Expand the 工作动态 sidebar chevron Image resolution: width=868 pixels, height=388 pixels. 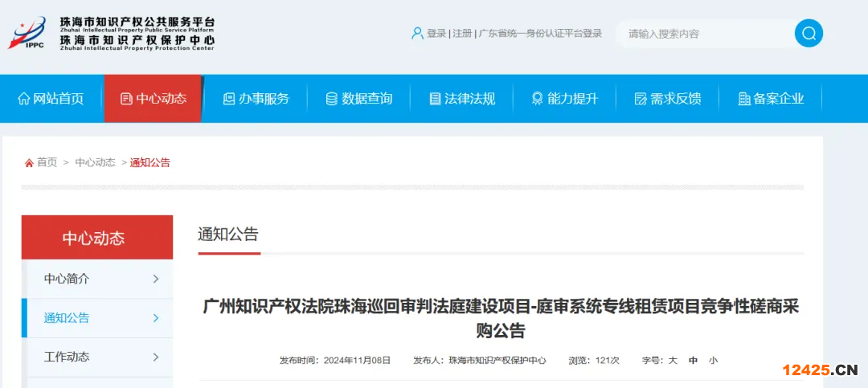point(156,357)
